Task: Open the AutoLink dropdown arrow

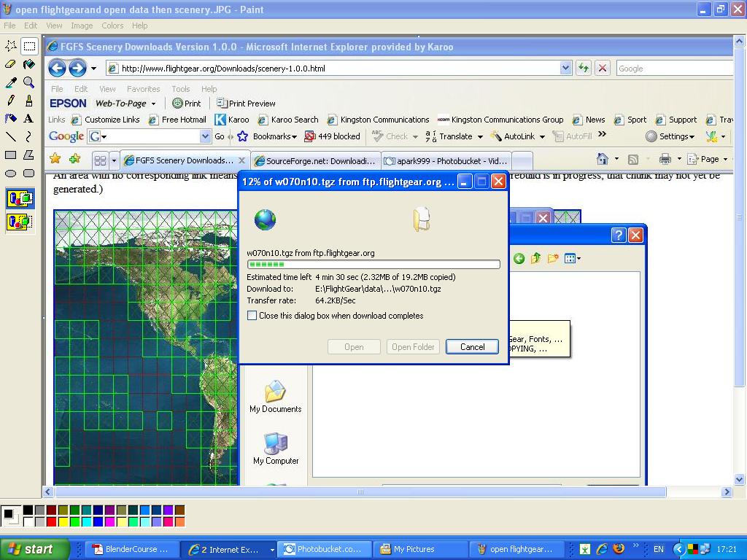Action: [542, 136]
